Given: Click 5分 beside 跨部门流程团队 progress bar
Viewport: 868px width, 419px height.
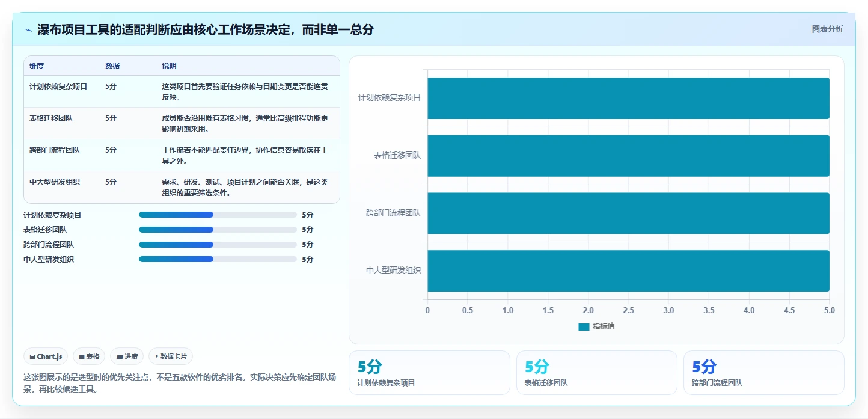Looking at the screenshot, I should (x=308, y=245).
